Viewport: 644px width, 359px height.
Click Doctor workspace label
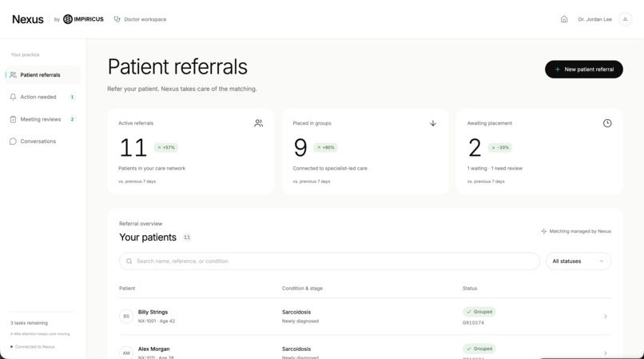(145, 19)
